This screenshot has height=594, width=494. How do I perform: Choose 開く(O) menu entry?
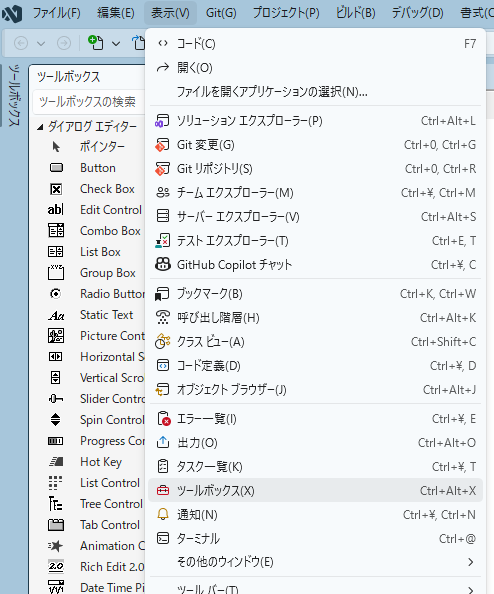click(316, 68)
